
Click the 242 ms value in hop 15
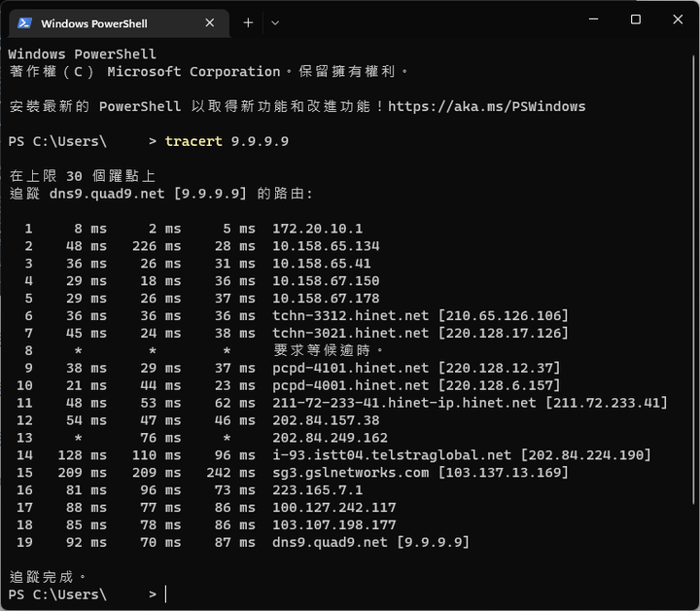(230, 473)
